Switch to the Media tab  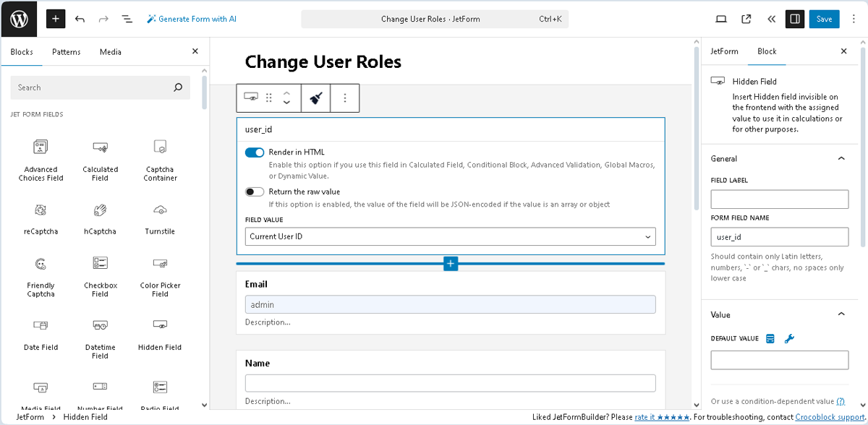[111, 52]
